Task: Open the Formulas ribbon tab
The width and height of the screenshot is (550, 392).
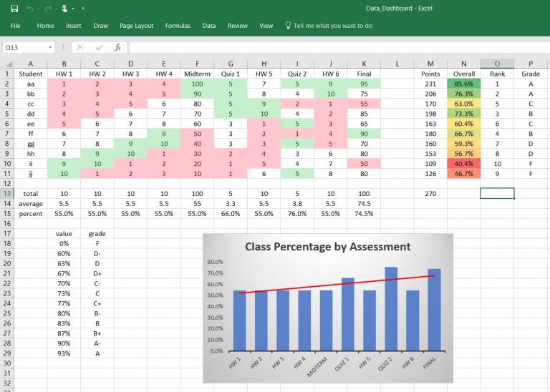Action: pos(178,26)
